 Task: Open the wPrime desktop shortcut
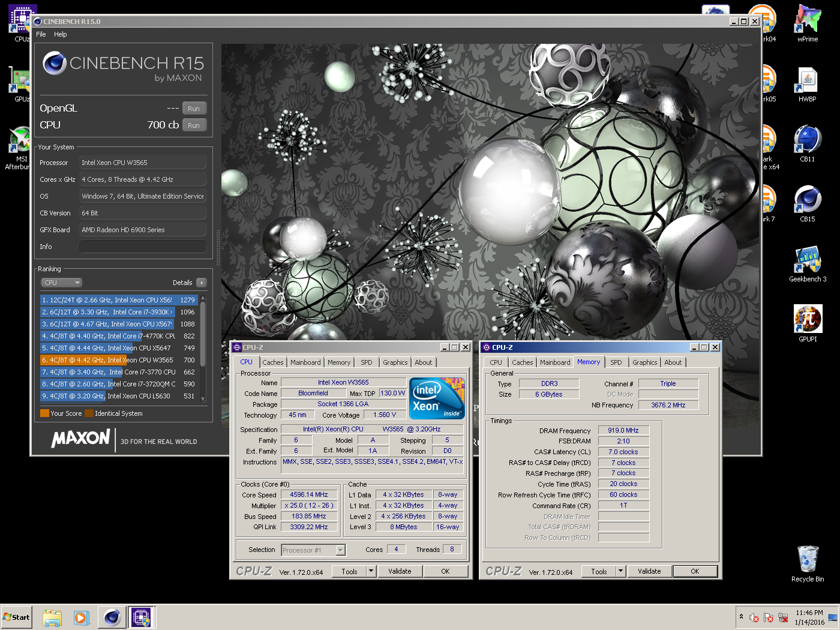(808, 24)
